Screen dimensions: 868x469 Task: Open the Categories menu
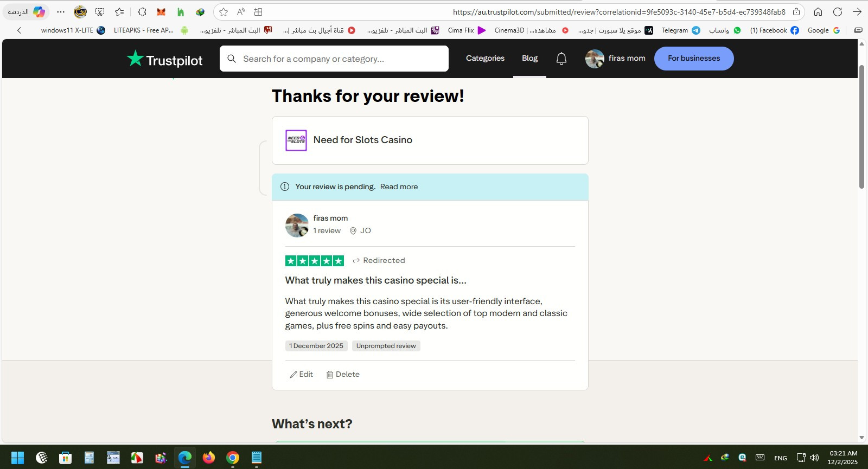(485, 59)
